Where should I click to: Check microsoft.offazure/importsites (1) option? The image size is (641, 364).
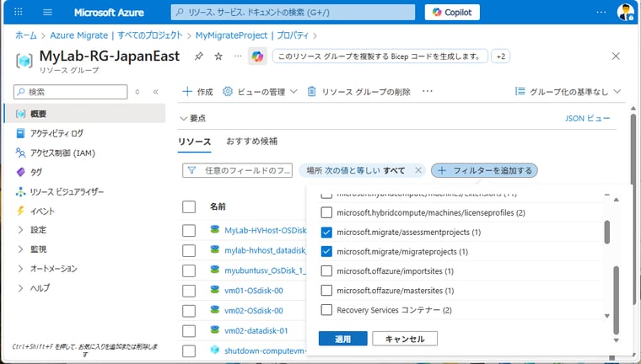coord(326,270)
